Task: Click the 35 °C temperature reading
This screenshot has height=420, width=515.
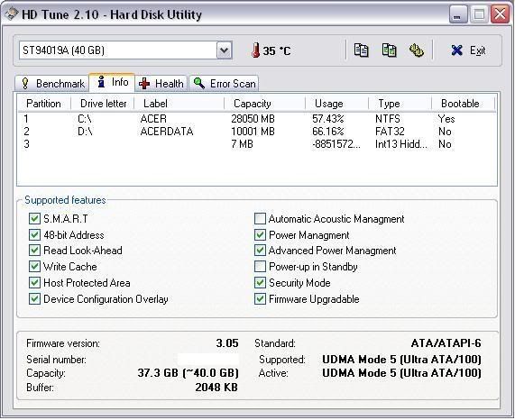Action: pos(277,50)
